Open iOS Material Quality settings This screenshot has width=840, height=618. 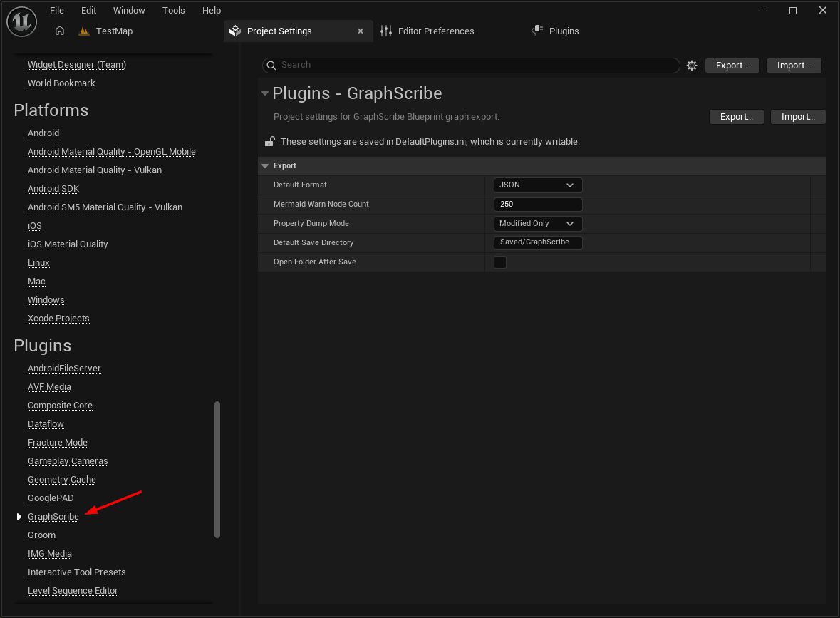[x=68, y=244]
